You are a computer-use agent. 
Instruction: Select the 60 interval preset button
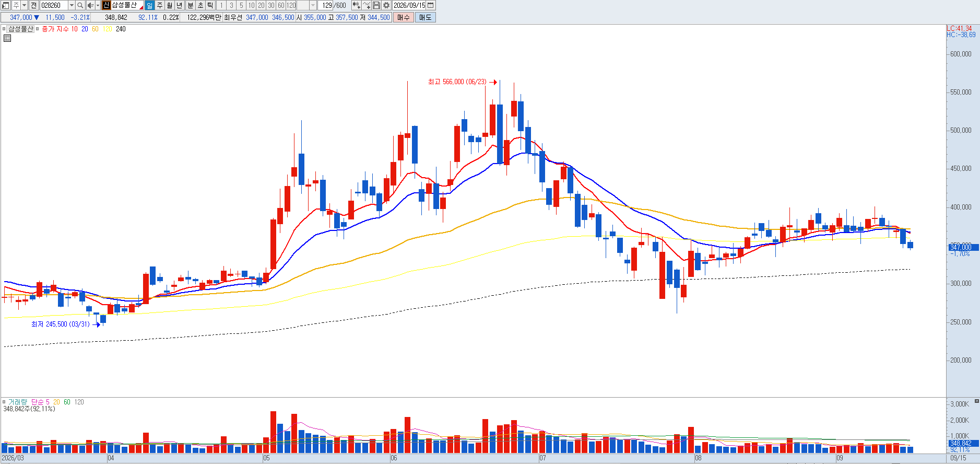point(281,5)
